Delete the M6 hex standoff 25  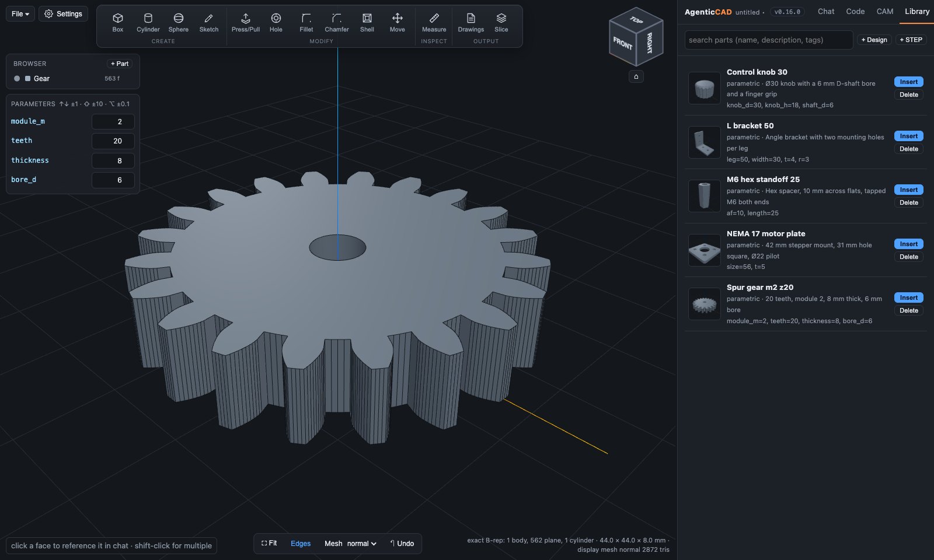(908, 202)
